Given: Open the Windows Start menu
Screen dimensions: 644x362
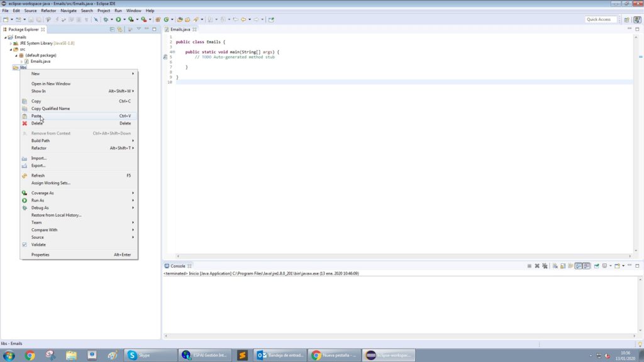Looking at the screenshot, I should 8,355.
